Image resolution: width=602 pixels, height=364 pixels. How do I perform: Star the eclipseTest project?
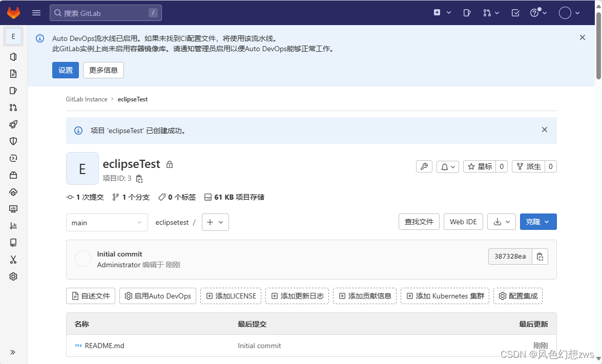tap(480, 166)
